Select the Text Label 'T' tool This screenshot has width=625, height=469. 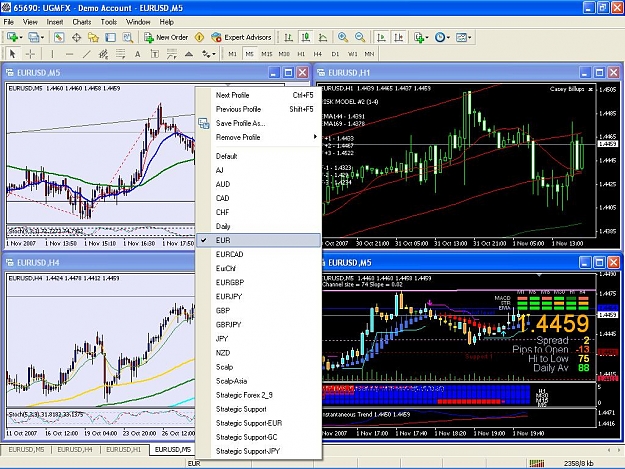click(155, 54)
